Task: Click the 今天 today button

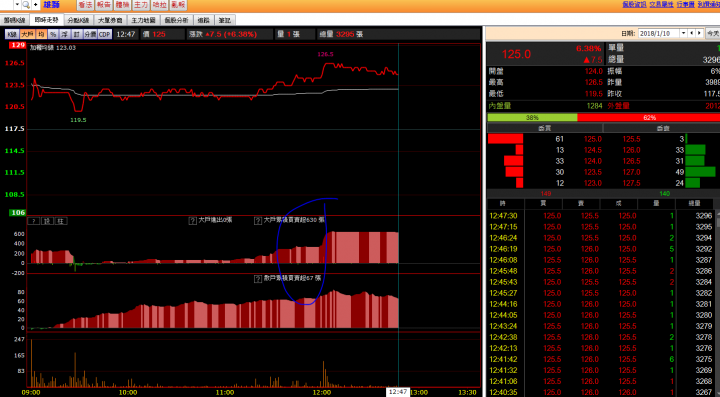Action: pos(713,34)
